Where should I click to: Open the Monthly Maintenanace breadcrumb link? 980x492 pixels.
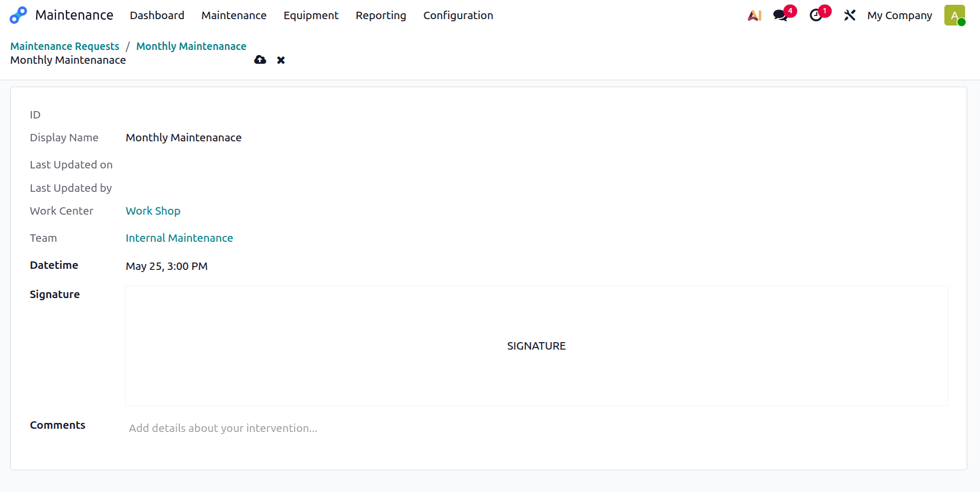coord(191,46)
